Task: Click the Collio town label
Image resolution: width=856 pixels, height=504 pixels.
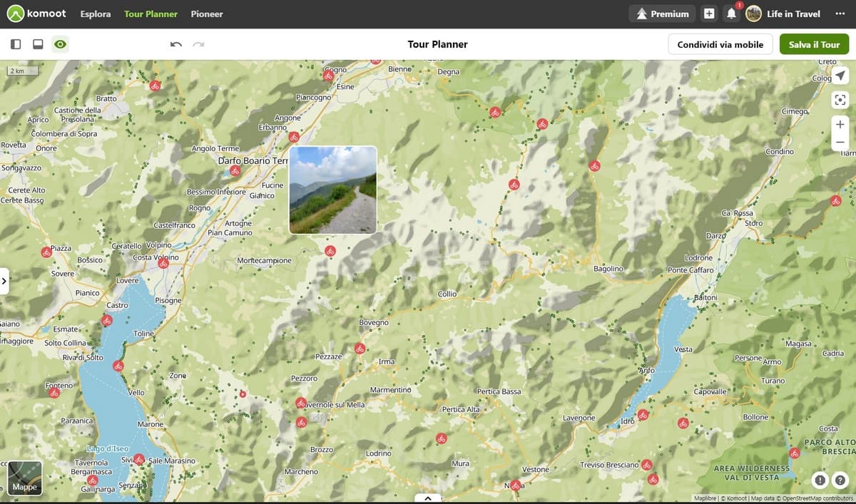Action: click(x=447, y=294)
